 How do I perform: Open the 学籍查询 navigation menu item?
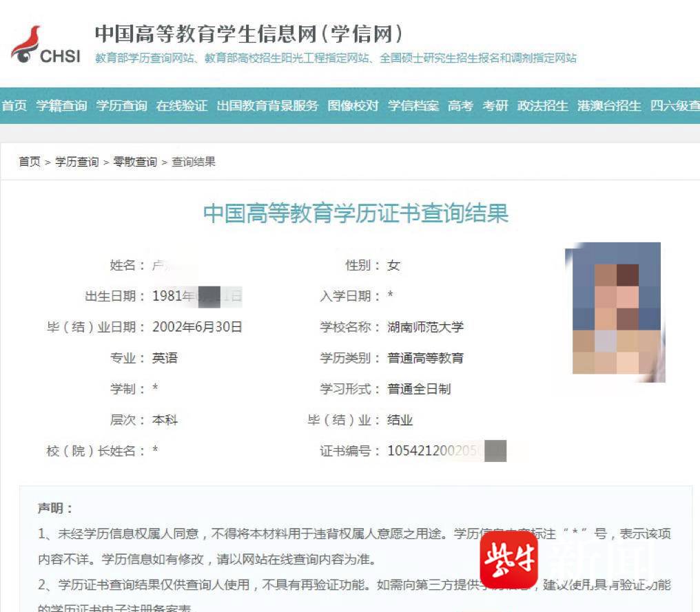[61, 106]
